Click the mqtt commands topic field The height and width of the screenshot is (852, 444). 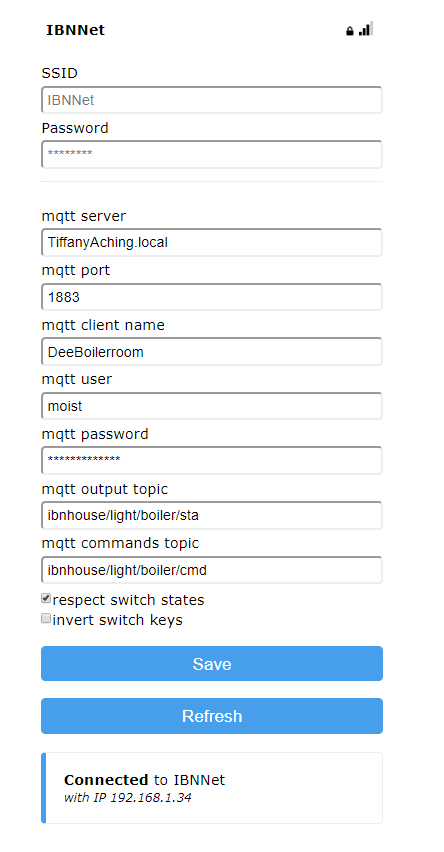pyautogui.click(x=212, y=570)
